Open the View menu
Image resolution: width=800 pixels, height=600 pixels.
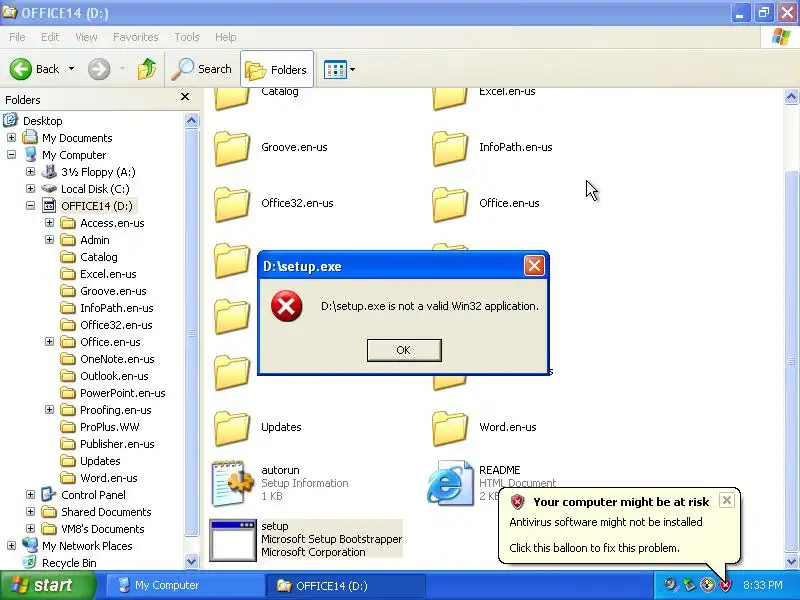tap(86, 37)
